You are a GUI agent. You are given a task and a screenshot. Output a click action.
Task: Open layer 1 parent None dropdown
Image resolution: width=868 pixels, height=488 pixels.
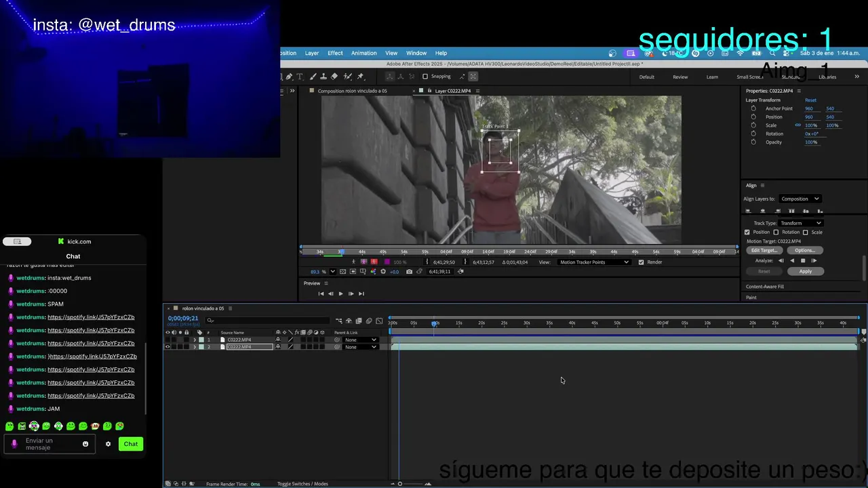361,340
